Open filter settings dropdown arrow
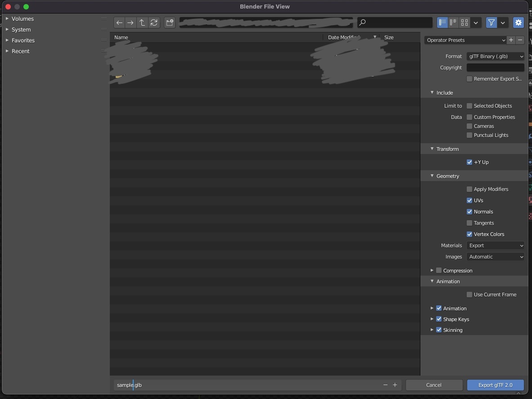Screen dimensions: 532x399 click(x=503, y=23)
